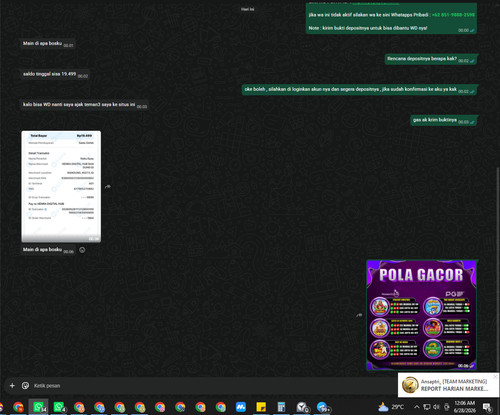React to the 00.06 Main di apa bosku message
This screenshot has height=415, width=500.
(82, 250)
